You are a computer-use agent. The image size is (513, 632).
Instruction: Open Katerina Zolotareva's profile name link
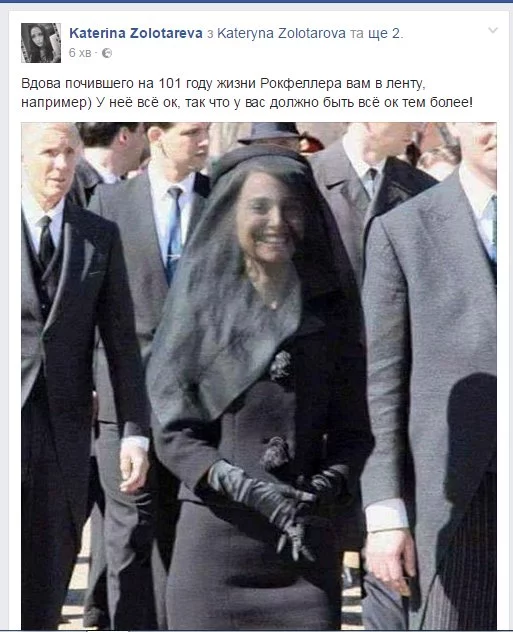[x=136, y=33]
